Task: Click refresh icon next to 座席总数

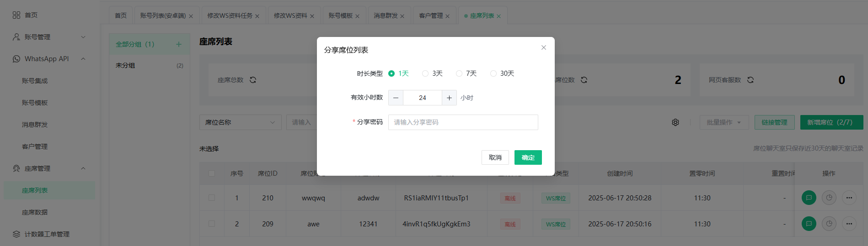Action: [253, 80]
